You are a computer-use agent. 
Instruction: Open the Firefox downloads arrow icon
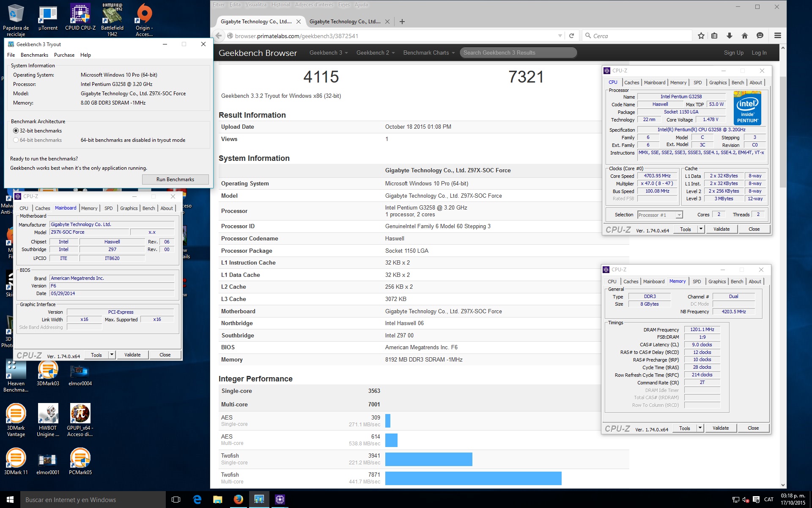pos(730,36)
